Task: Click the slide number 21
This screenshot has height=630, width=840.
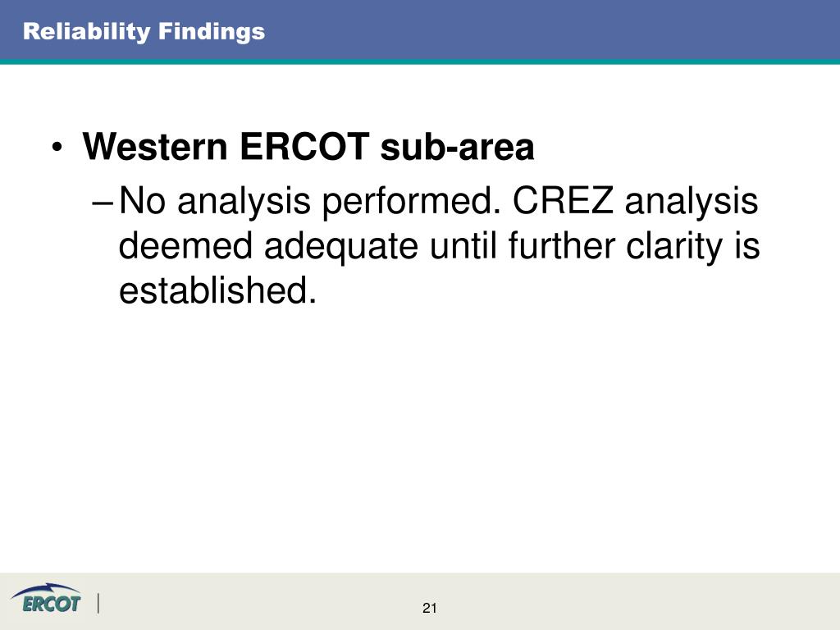Action: tap(430, 608)
